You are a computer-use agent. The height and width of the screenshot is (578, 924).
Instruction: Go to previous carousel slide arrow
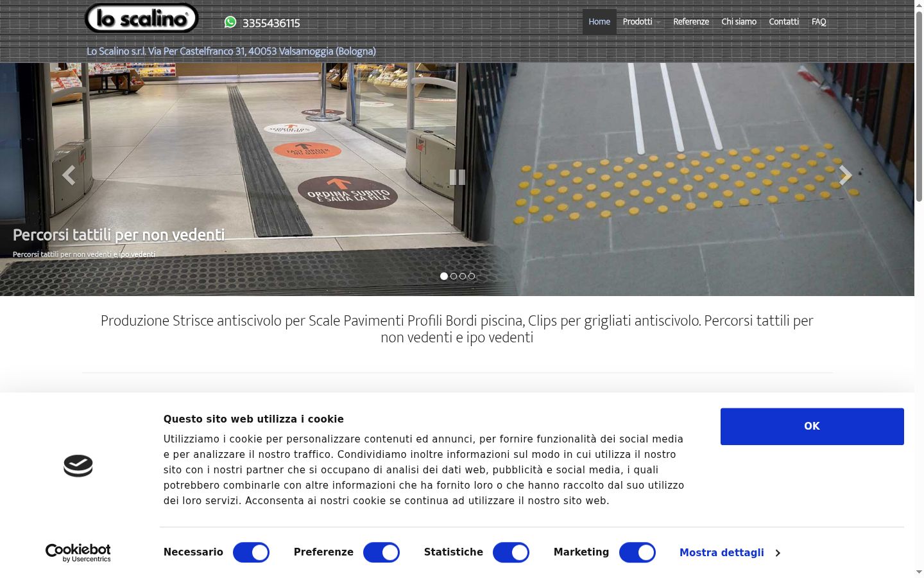(69, 175)
